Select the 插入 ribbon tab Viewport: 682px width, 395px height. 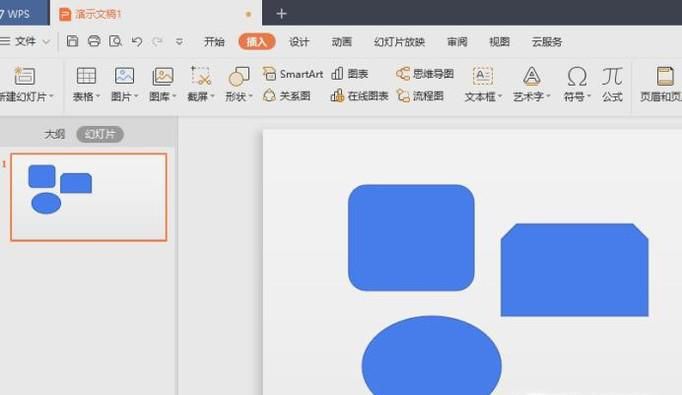pyautogui.click(x=257, y=41)
